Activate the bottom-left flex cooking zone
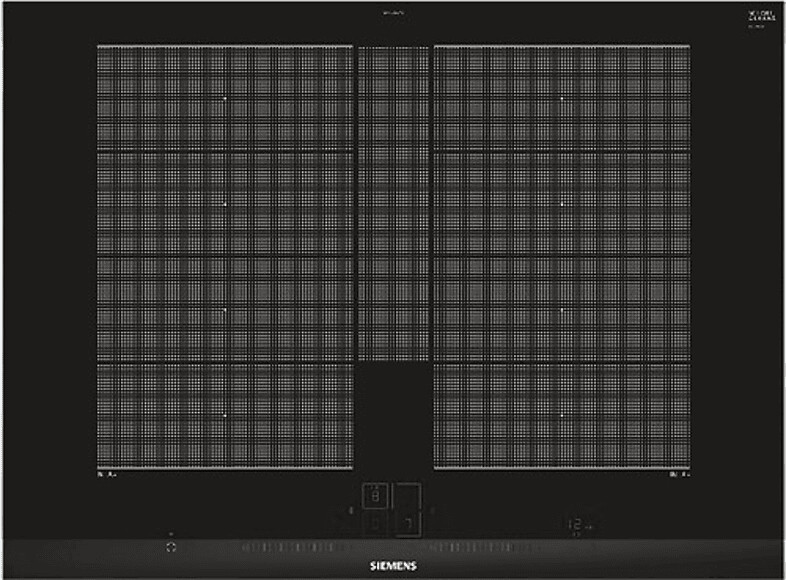 (x=225, y=414)
